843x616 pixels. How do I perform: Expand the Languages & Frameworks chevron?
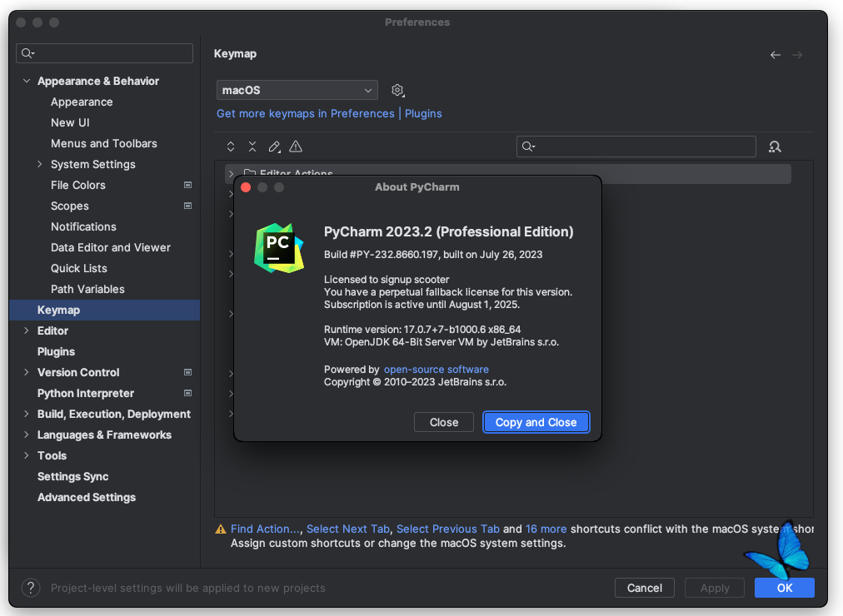tap(27, 435)
